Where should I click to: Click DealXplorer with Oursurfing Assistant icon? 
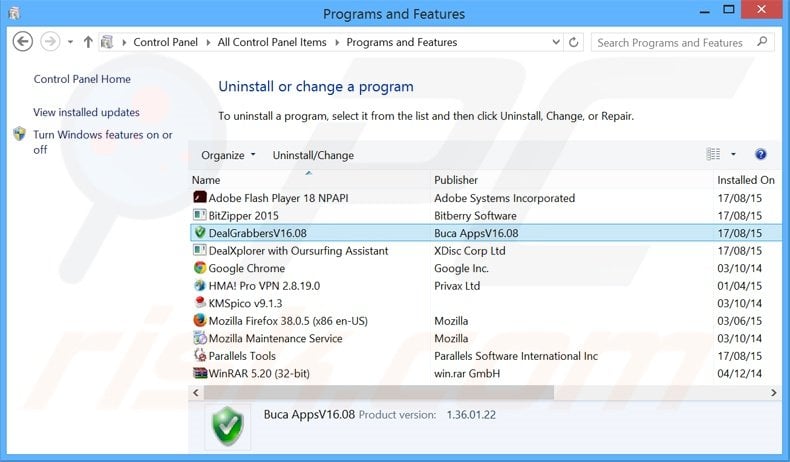[x=200, y=250]
